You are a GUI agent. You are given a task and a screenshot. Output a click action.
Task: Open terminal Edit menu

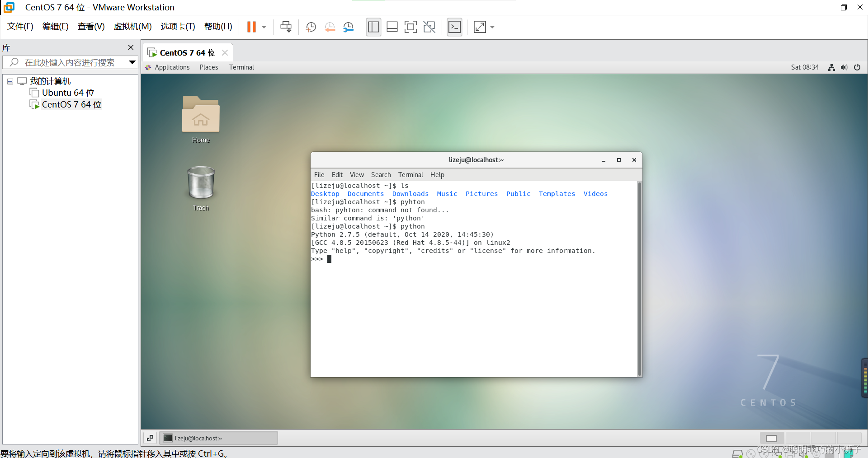click(337, 175)
